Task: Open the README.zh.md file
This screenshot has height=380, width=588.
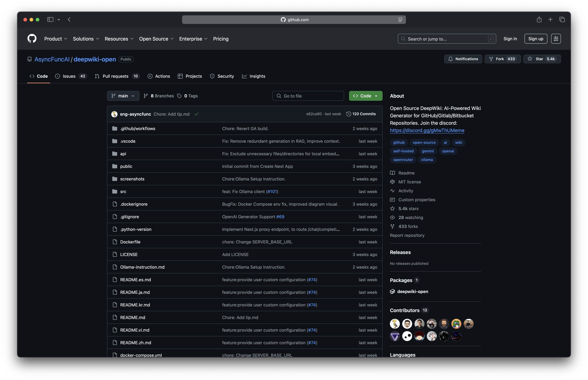Action: point(136,343)
